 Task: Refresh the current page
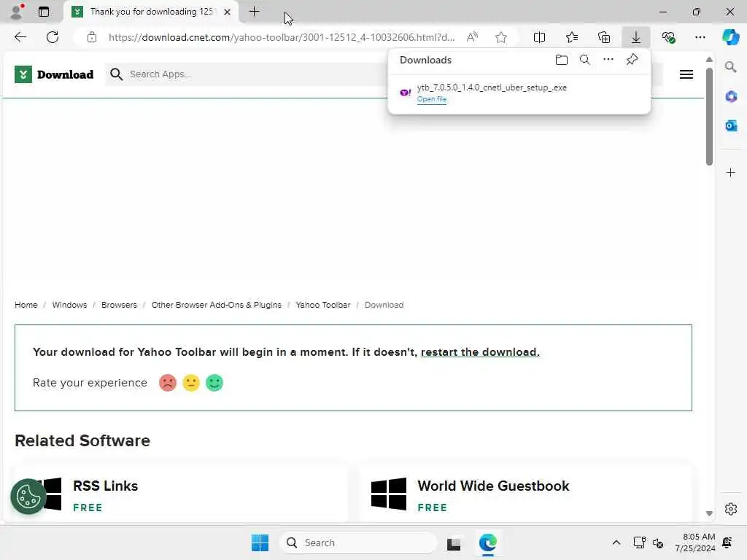tap(53, 37)
